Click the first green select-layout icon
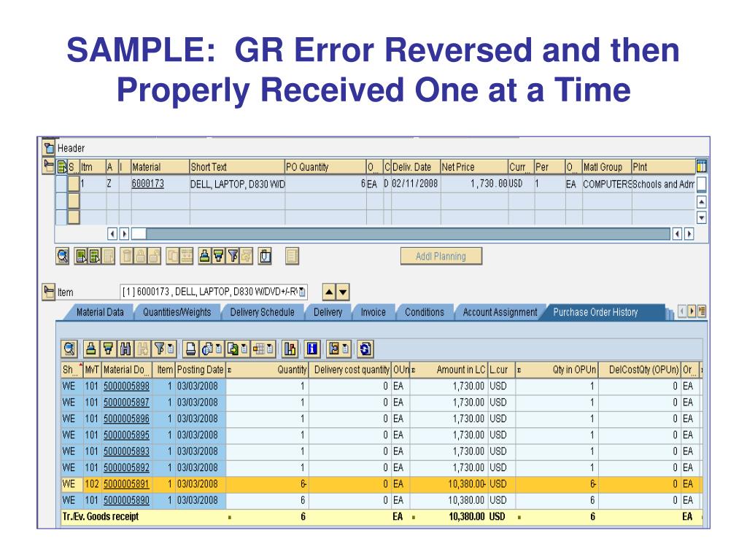 pyautogui.click(x=82, y=256)
